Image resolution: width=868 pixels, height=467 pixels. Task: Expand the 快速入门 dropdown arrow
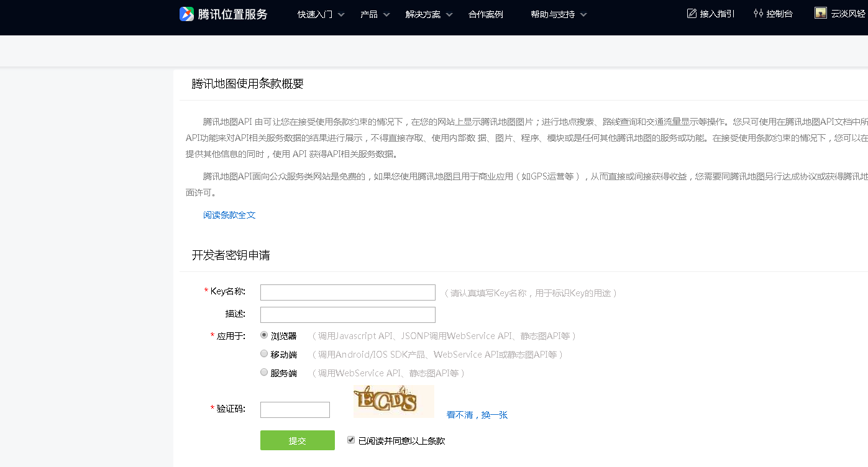coord(341,15)
